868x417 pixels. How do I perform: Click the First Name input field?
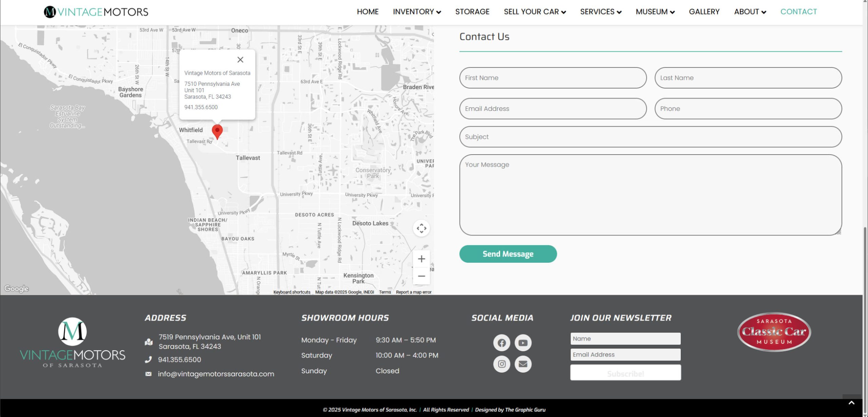click(553, 78)
